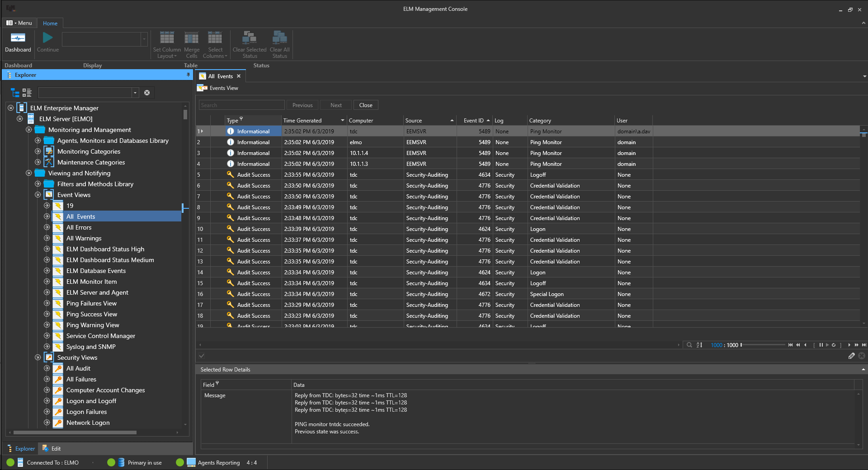Screen dimensions: 868x470
Task: Pause auto-refresh in the pager
Action: pyautogui.click(x=821, y=345)
